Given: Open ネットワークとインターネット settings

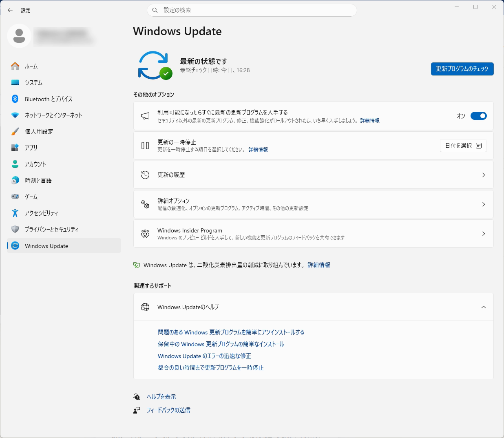Looking at the screenshot, I should 64,115.
